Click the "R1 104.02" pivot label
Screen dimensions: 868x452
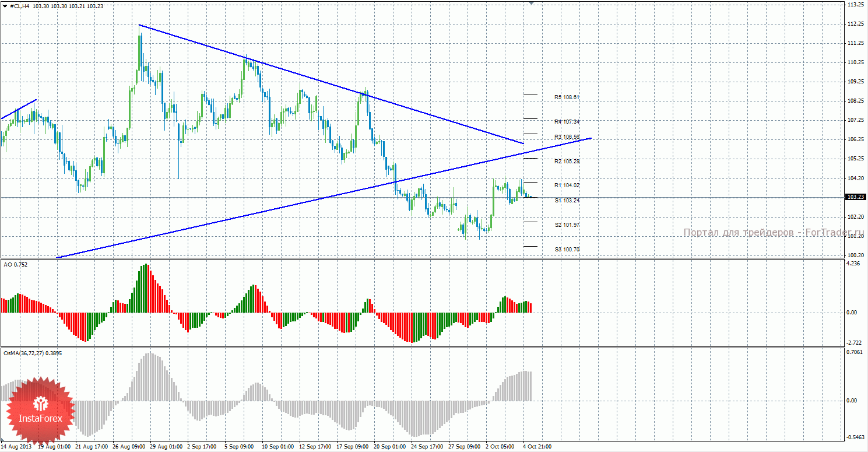(x=567, y=185)
